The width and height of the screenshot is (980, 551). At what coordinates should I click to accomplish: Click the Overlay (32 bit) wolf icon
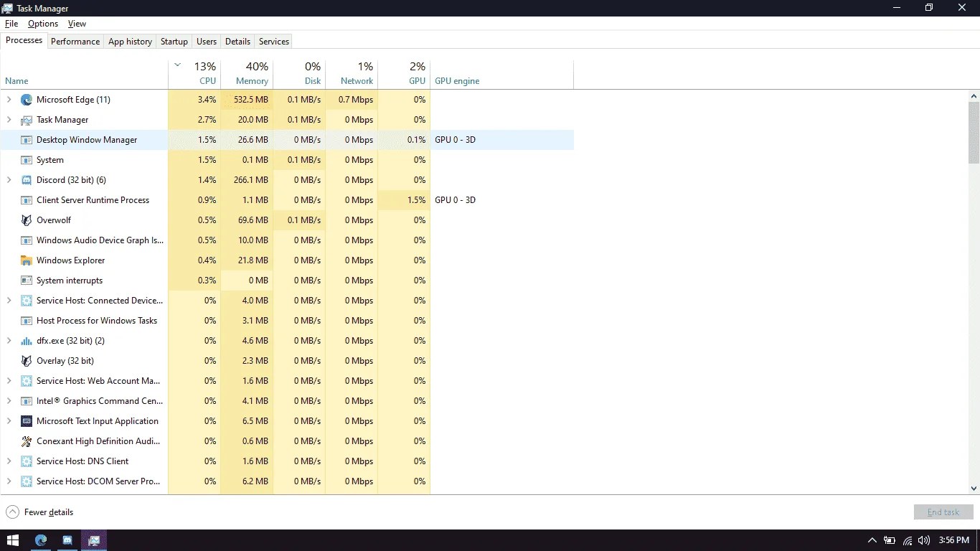27,361
